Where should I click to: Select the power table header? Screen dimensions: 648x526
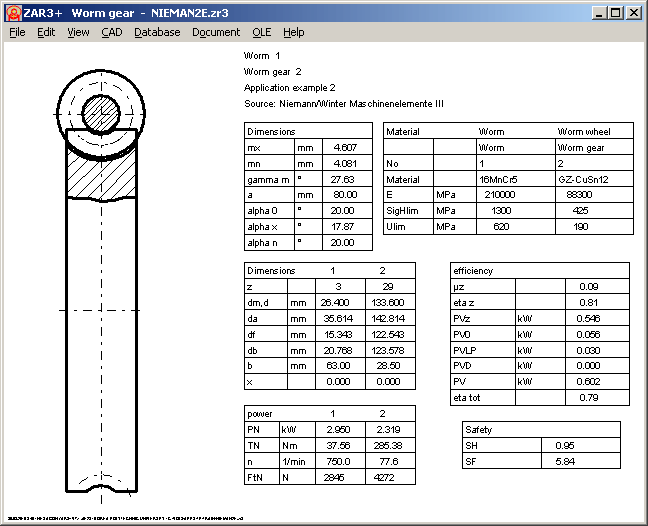pyautogui.click(x=260, y=413)
